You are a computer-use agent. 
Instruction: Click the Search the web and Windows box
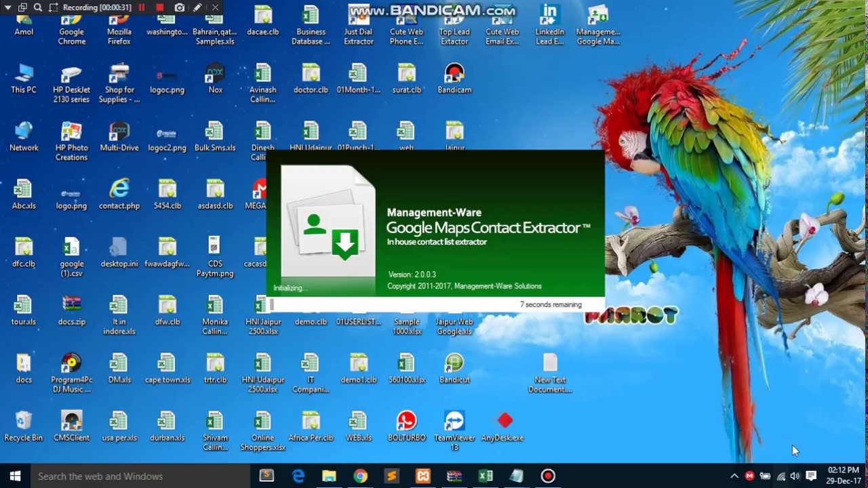click(x=140, y=476)
